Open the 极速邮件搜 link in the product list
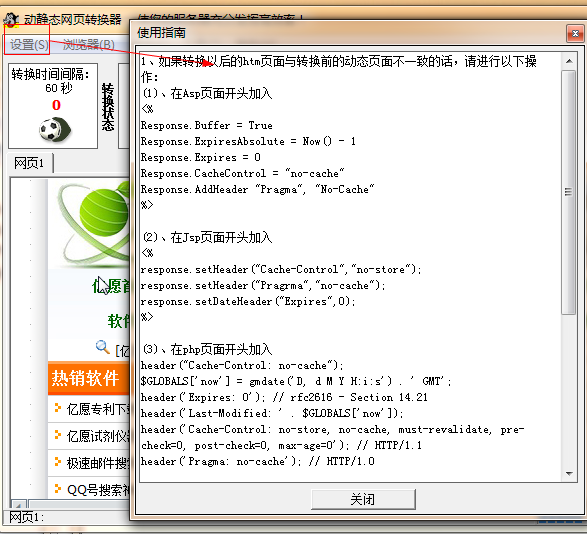Image resolution: width=587 pixels, height=534 pixels. point(98,463)
